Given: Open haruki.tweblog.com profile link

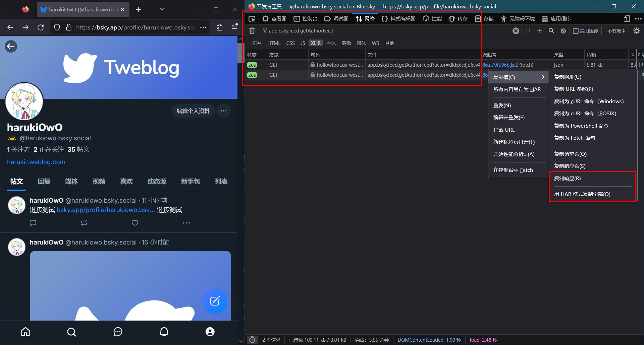Looking at the screenshot, I should click(36, 162).
